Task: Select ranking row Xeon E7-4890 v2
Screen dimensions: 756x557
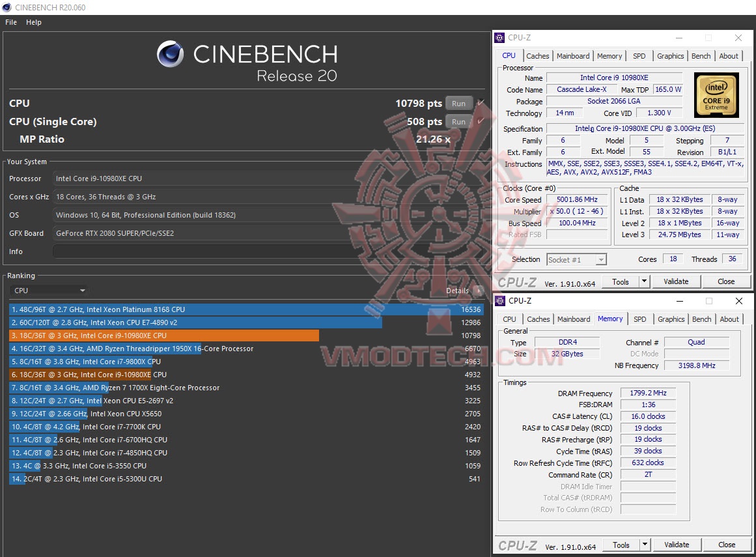Action: click(246, 322)
